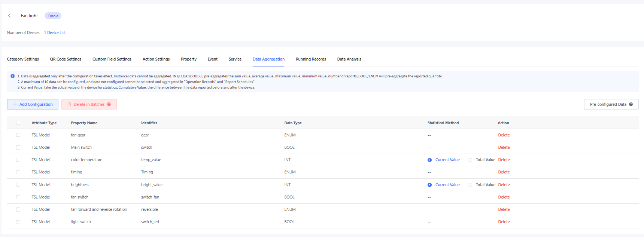Select the checkbox for the brightness row
This screenshot has height=237, width=644.
18,185
